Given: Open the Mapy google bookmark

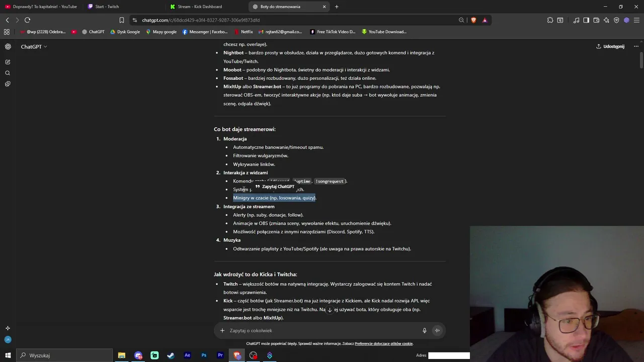Looking at the screenshot, I should tap(161, 32).
